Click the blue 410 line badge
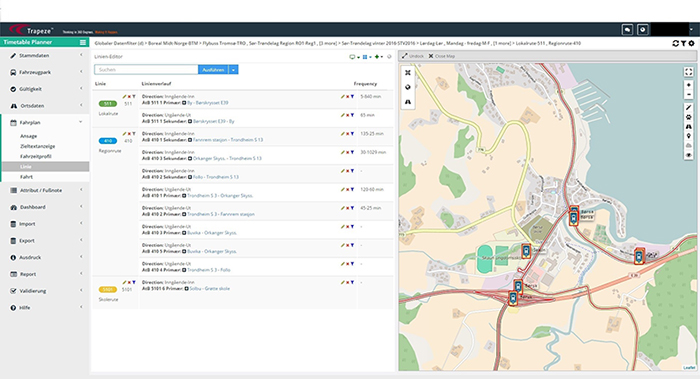700x379 pixels. pyautogui.click(x=108, y=141)
